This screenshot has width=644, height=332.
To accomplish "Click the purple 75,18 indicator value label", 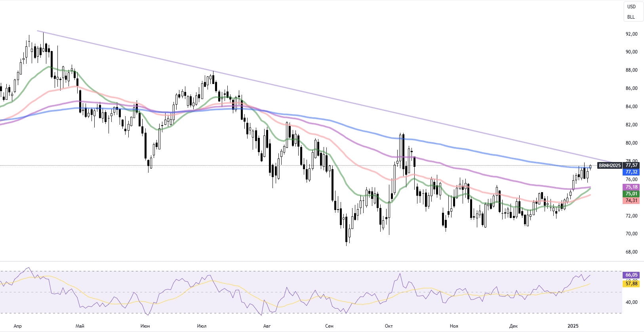I will tap(632, 187).
